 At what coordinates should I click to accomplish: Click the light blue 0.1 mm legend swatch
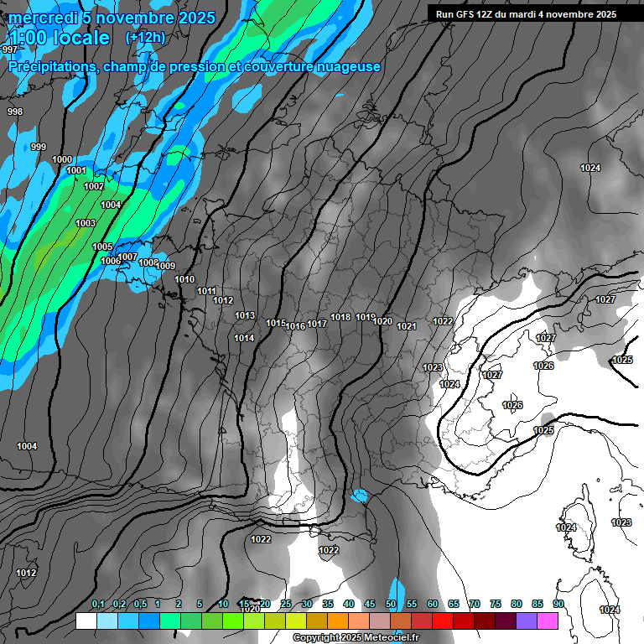[x=106, y=621]
